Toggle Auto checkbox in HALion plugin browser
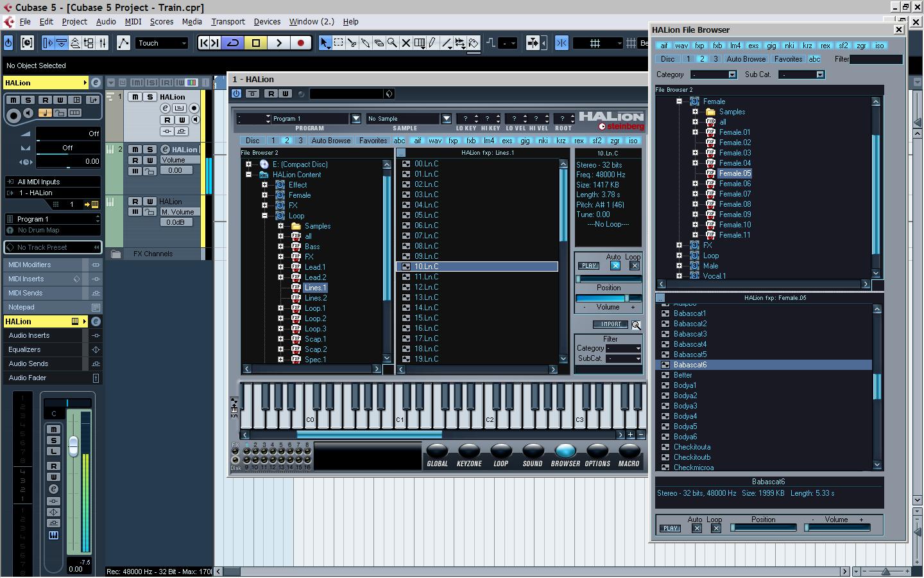The width and height of the screenshot is (924, 578). pos(615,265)
